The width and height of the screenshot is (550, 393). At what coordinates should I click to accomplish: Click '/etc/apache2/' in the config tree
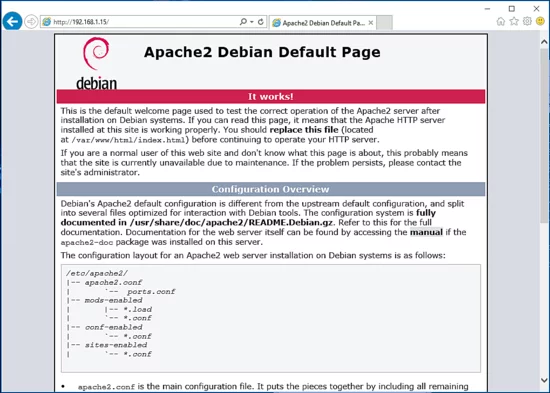pyautogui.click(x=97, y=273)
